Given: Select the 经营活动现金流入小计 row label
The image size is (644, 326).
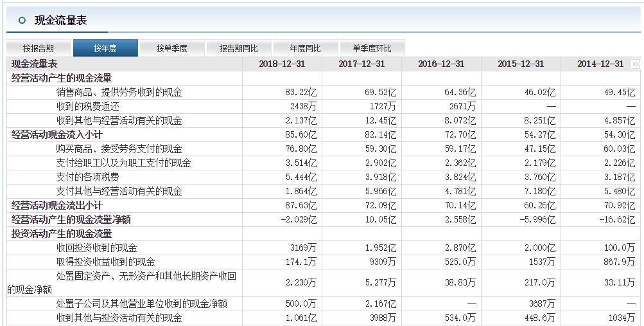Looking at the screenshot, I should [57, 134].
